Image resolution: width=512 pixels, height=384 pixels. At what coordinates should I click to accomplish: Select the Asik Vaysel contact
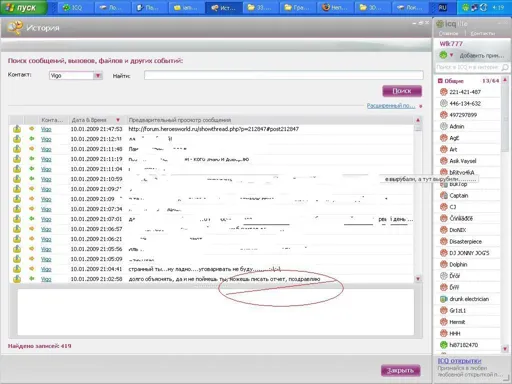point(463,161)
